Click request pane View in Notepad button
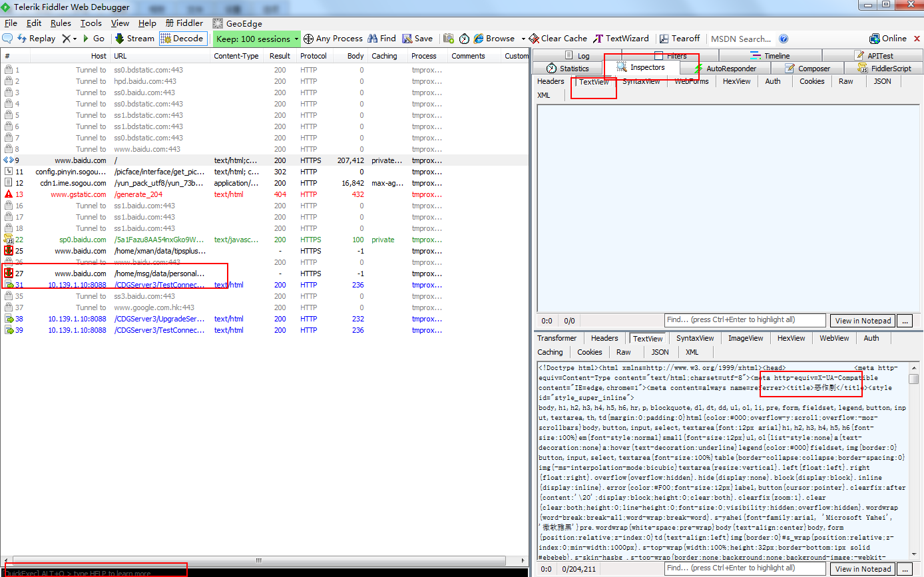Screen dimensions: 924x577 pos(863,321)
